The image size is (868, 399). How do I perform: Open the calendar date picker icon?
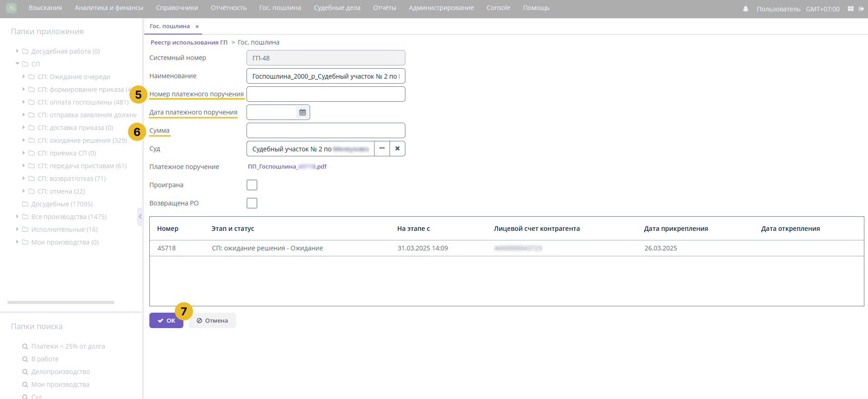point(302,112)
